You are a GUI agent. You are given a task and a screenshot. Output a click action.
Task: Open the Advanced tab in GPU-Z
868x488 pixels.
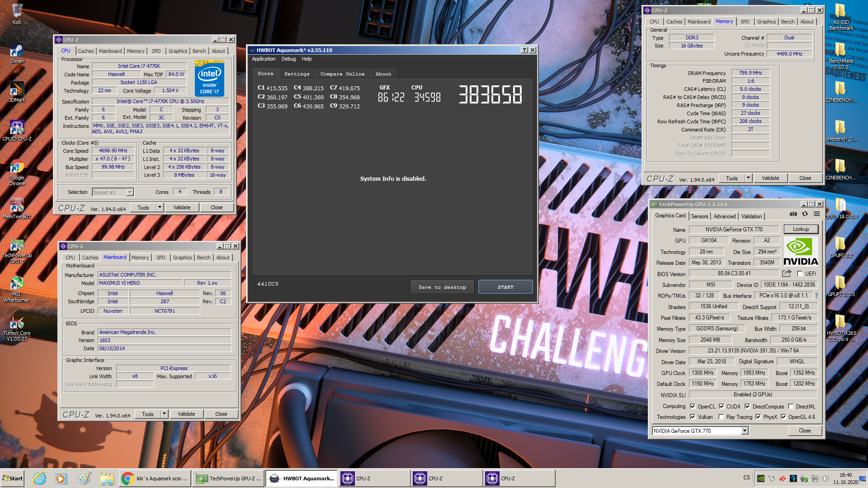(725, 216)
